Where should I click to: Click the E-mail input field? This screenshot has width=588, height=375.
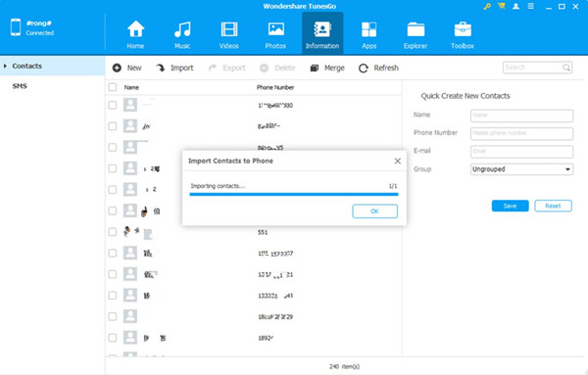[521, 152]
